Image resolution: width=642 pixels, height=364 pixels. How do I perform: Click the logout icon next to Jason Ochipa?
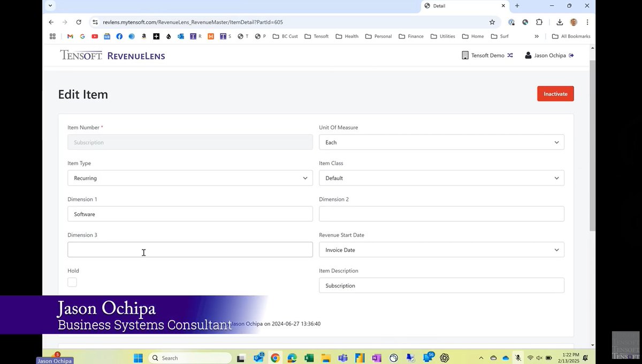(x=571, y=55)
